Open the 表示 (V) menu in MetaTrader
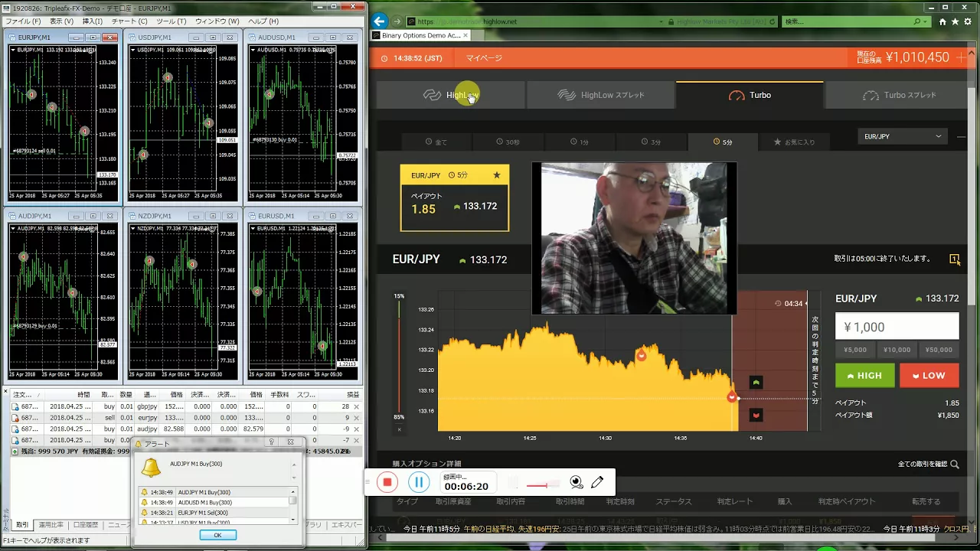 pyautogui.click(x=61, y=21)
